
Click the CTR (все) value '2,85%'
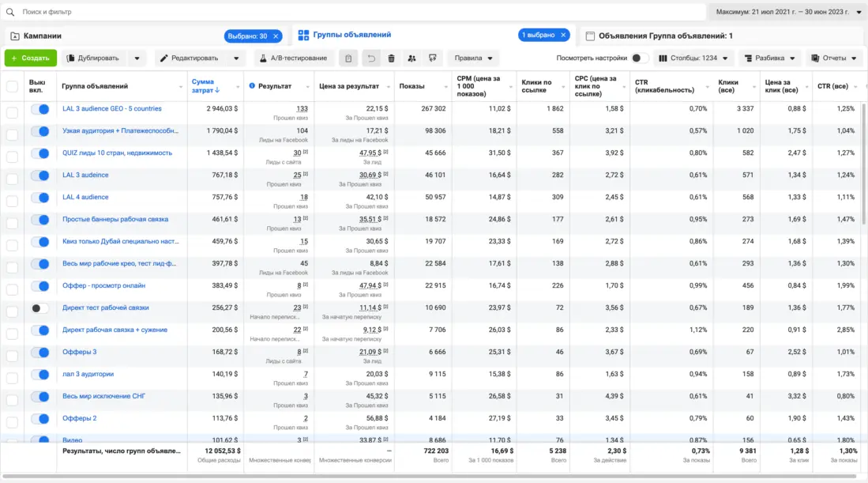[x=845, y=330]
